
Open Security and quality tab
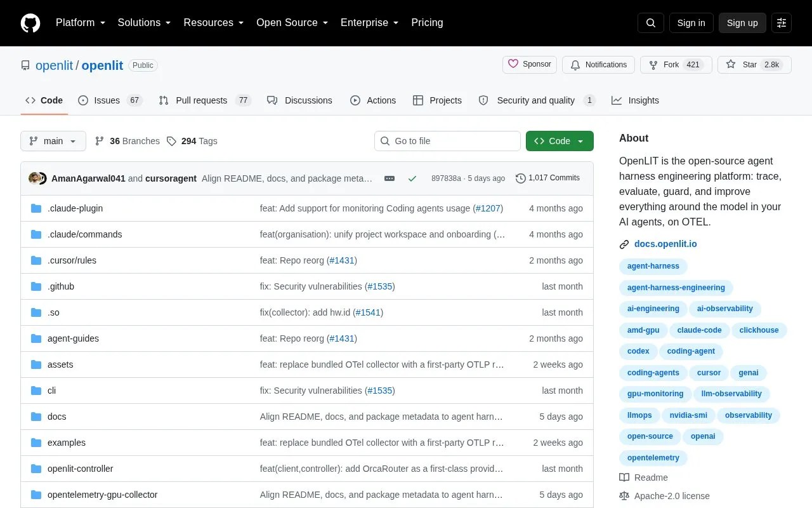537,100
